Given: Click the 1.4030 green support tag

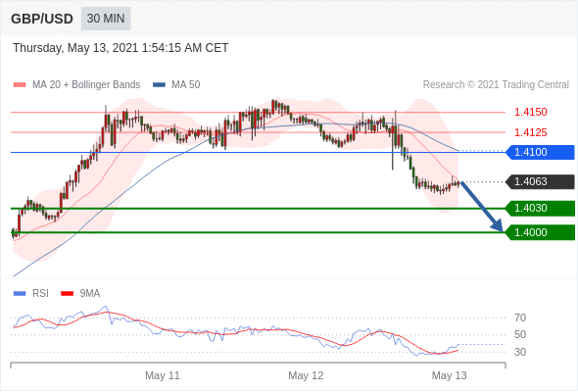Looking at the screenshot, I should [540, 209].
